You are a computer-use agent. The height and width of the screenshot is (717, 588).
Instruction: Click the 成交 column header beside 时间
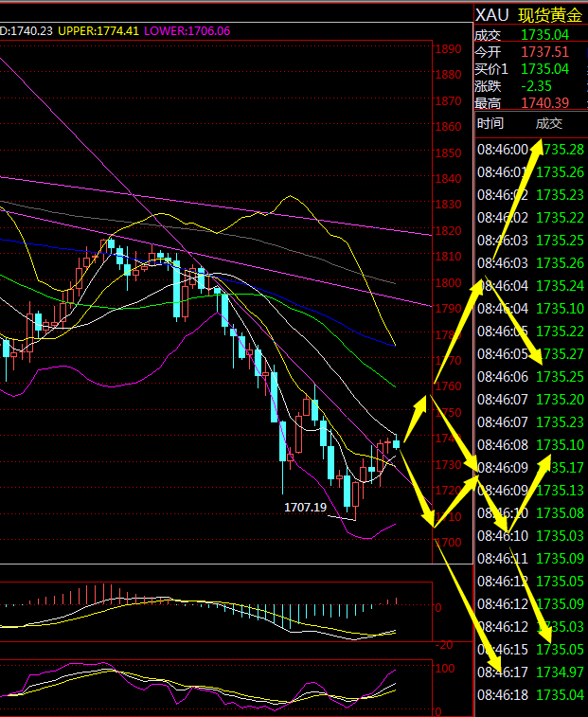[548, 124]
